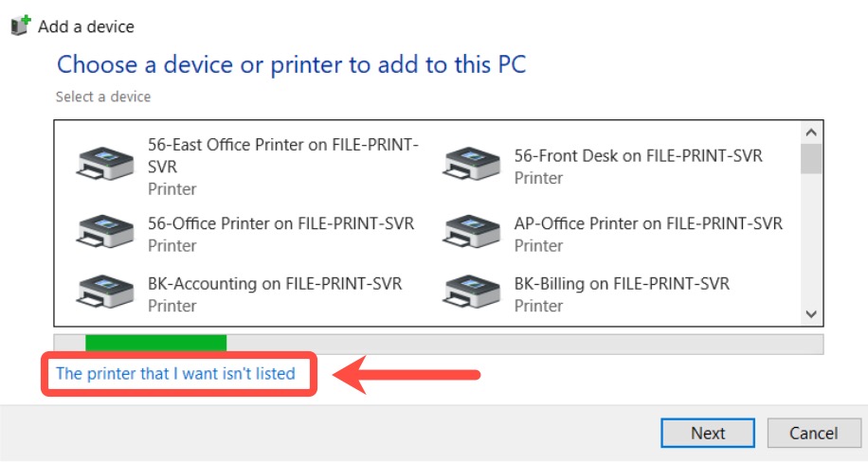Viewport: 868px width, 462px height.
Task: Select the BK-Accounting printer icon
Action: click(104, 291)
